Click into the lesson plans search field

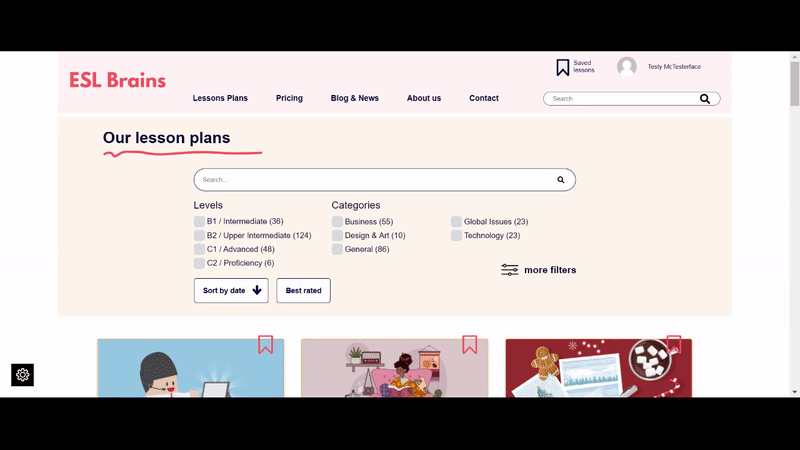tap(370, 180)
